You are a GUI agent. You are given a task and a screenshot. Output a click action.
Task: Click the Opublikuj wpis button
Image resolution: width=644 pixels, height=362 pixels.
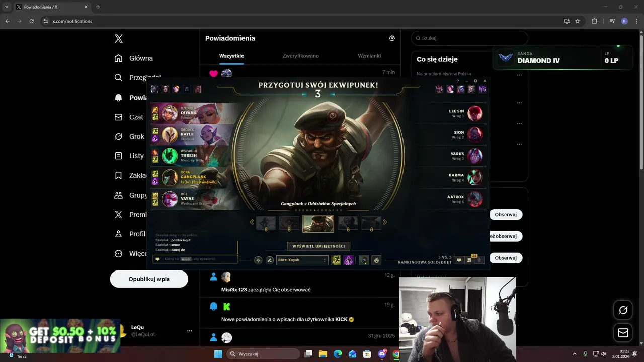point(149,279)
